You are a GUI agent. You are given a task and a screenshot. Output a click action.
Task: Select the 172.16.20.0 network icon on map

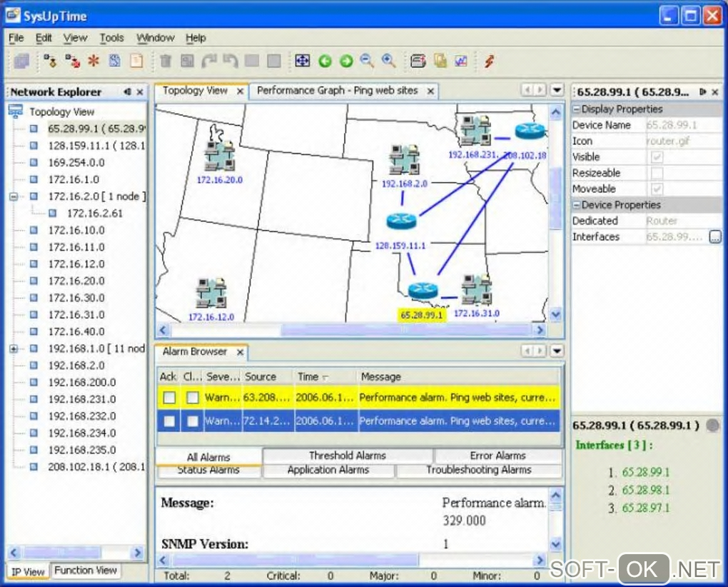tap(220, 156)
